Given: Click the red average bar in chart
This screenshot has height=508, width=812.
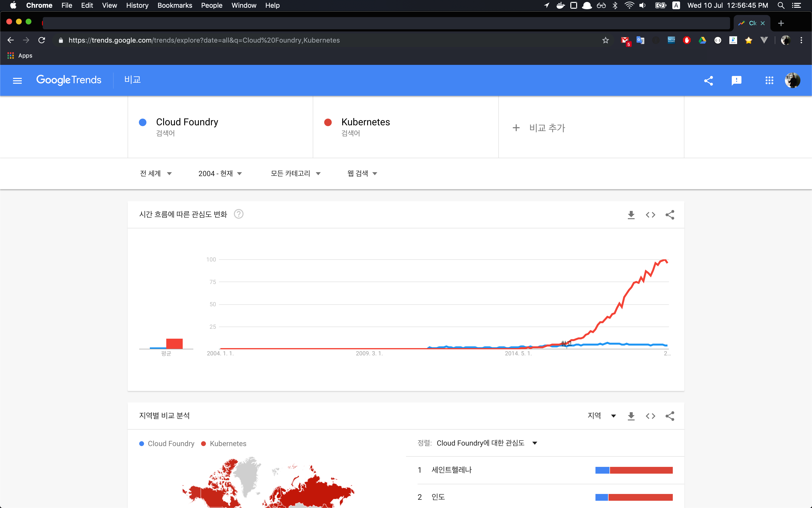Looking at the screenshot, I should coord(174,344).
